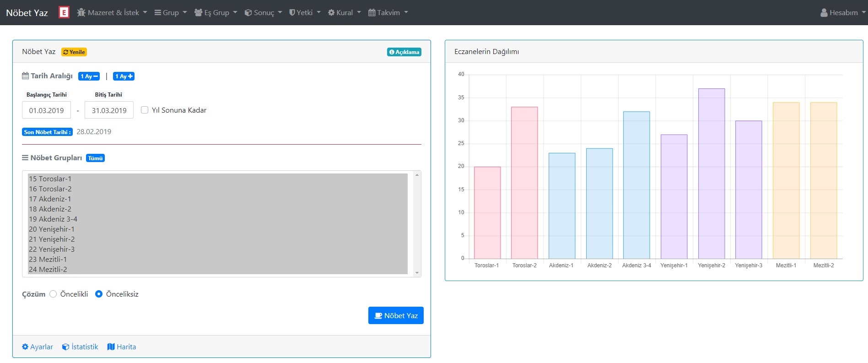Image resolution: width=868 pixels, height=363 pixels.
Task: Click the Yenişehir-2 bar in chart
Action: pos(711,174)
